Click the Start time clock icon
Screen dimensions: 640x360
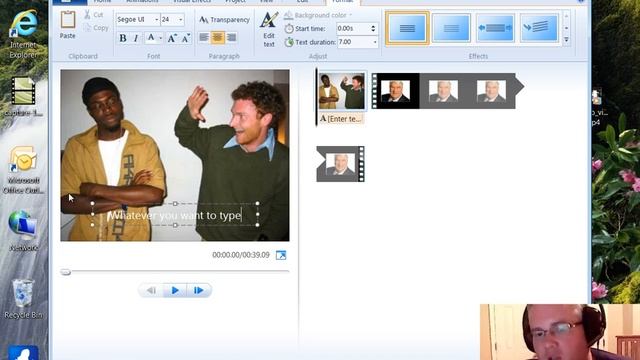[x=289, y=29]
